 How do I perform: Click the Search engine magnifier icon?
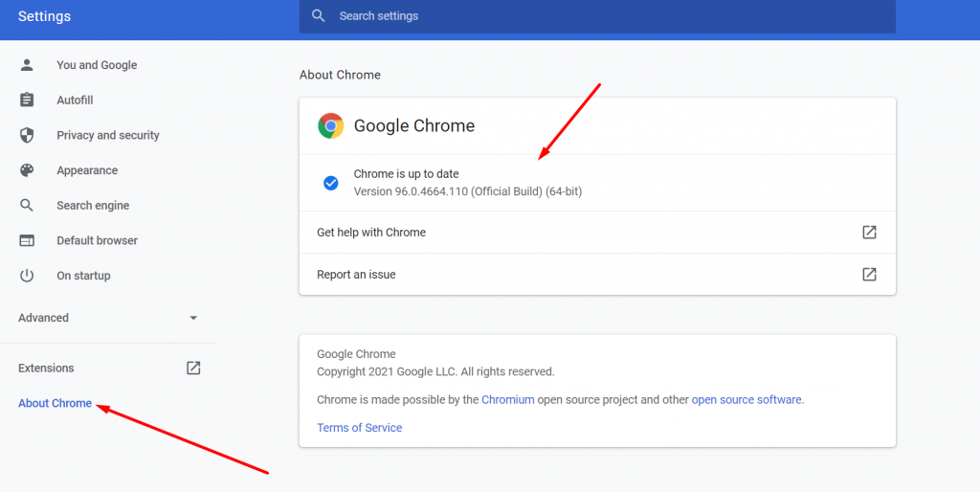pos(27,206)
